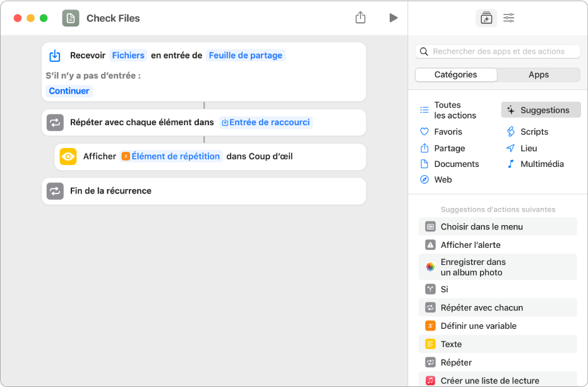The image size is (588, 387).
Task: Run the shortcut with the play button
Action: (x=393, y=18)
